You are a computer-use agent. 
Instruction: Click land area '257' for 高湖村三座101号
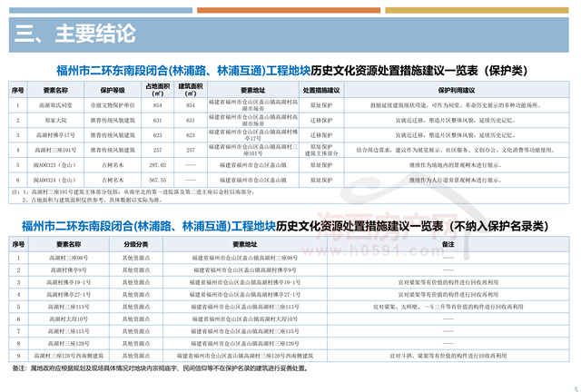(x=157, y=150)
